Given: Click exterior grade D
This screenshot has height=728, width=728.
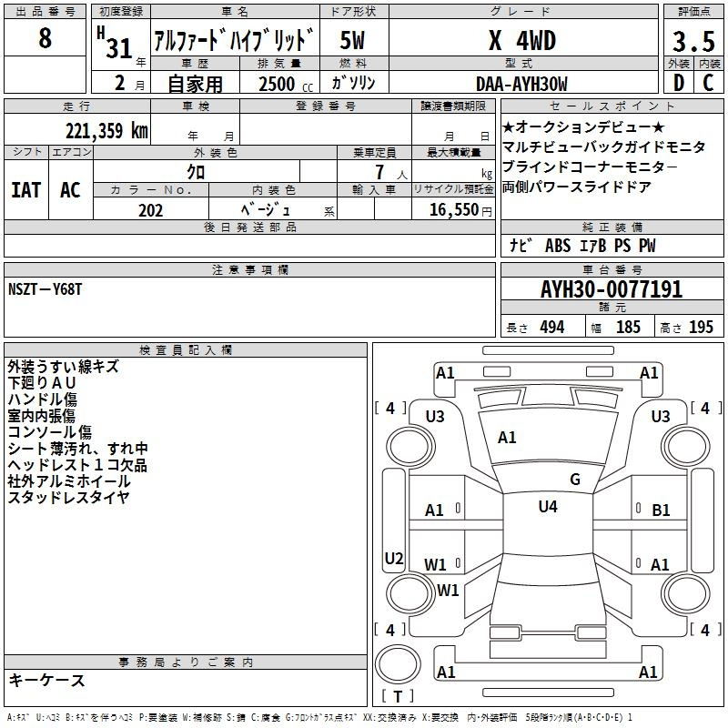Looking at the screenshot, I should pyautogui.click(x=679, y=83).
